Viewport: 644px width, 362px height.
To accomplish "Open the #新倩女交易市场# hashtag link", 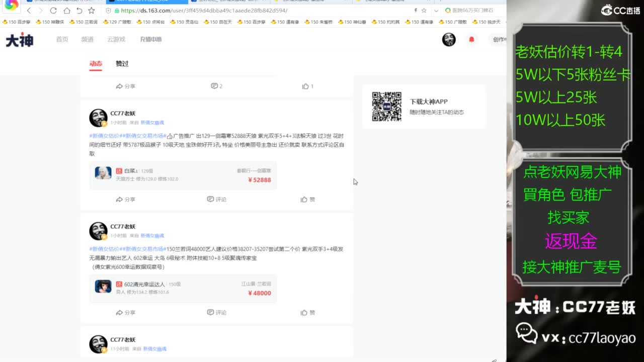I will tap(145, 135).
